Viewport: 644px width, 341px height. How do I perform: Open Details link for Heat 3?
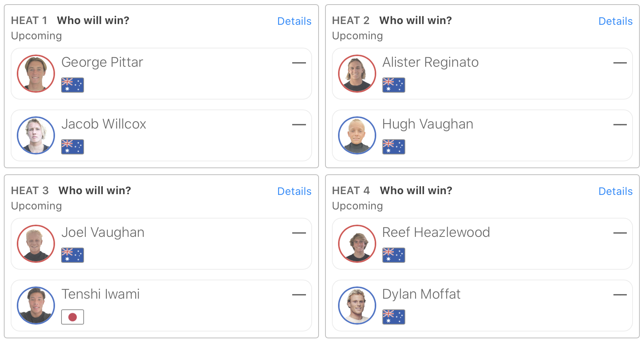click(x=294, y=191)
